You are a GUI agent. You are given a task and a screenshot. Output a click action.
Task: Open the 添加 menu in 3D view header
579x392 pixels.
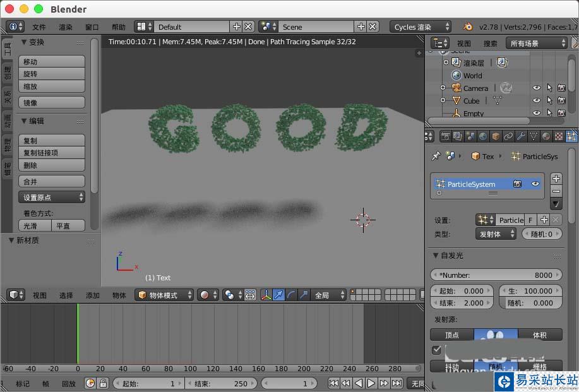(93, 295)
